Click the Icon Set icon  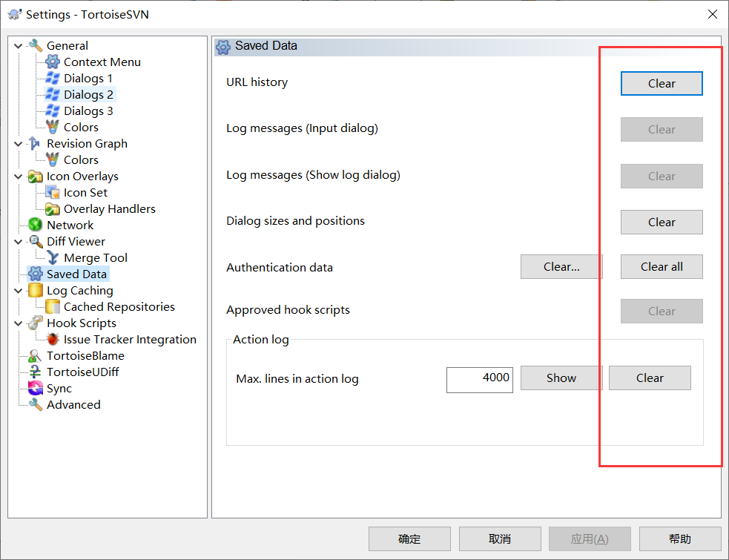53,193
